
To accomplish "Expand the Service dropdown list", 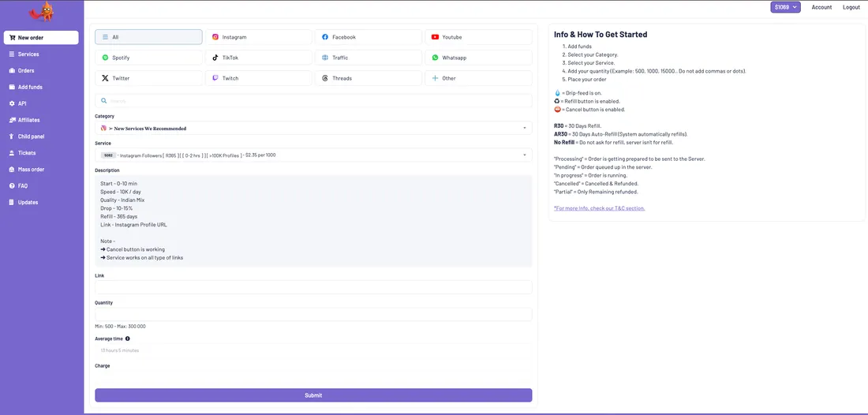I will 313,155.
